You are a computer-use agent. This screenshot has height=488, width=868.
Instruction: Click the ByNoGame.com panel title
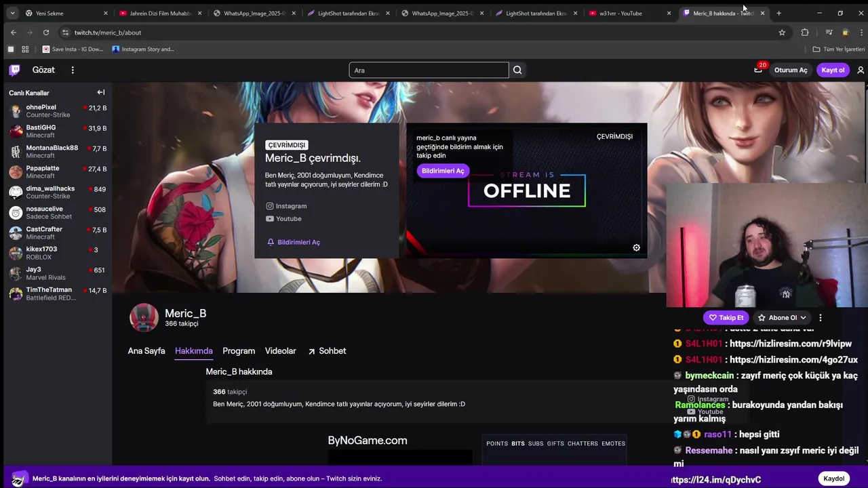[x=368, y=441]
